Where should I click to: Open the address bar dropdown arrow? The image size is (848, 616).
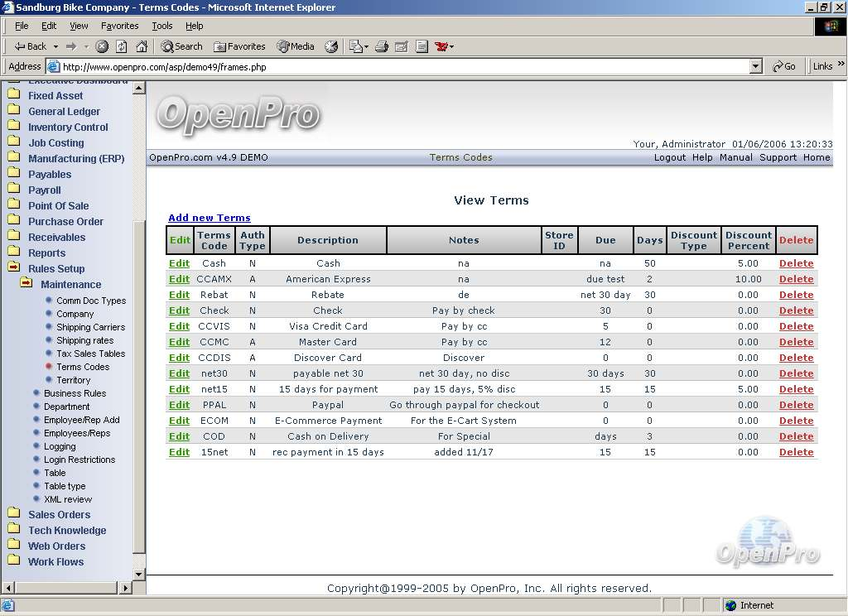[755, 66]
